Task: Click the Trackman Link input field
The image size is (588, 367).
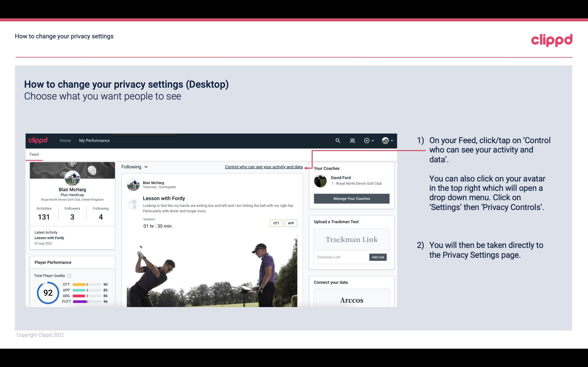Action: (x=341, y=257)
